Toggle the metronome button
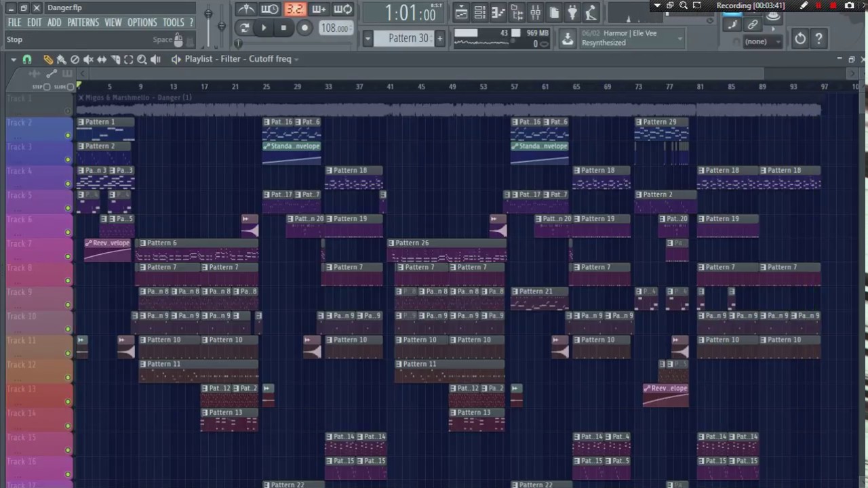 (245, 9)
